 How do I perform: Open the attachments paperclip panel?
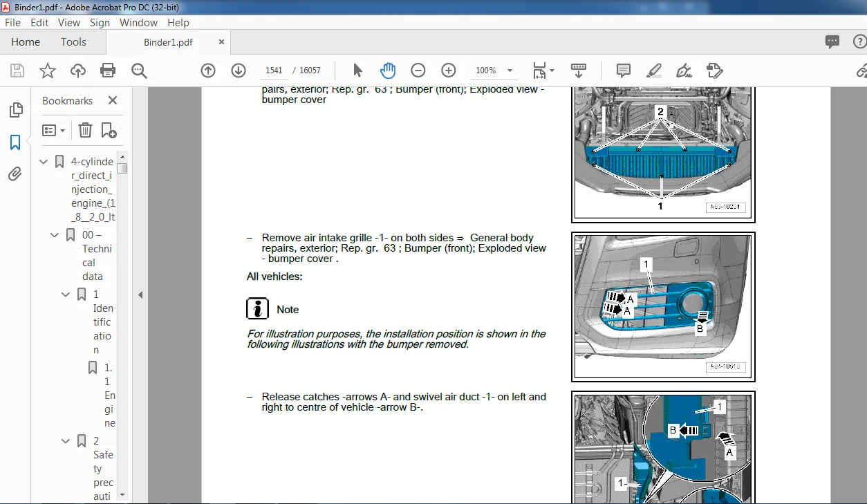[15, 174]
